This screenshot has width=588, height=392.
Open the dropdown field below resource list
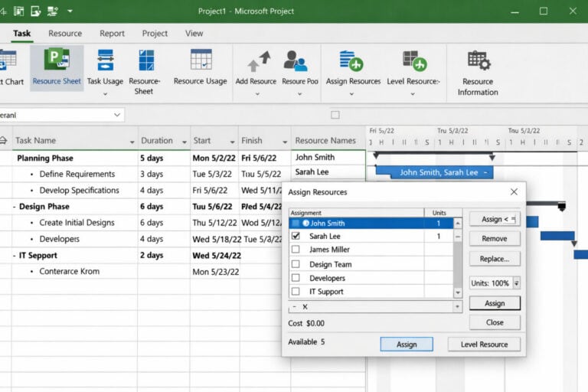coord(375,307)
